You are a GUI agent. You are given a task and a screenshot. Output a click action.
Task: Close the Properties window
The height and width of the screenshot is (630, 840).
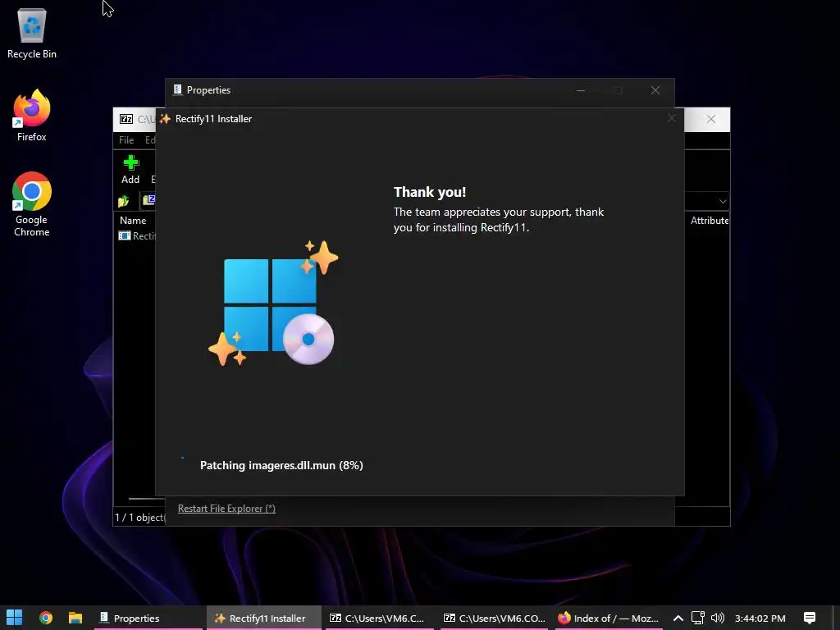click(x=655, y=90)
